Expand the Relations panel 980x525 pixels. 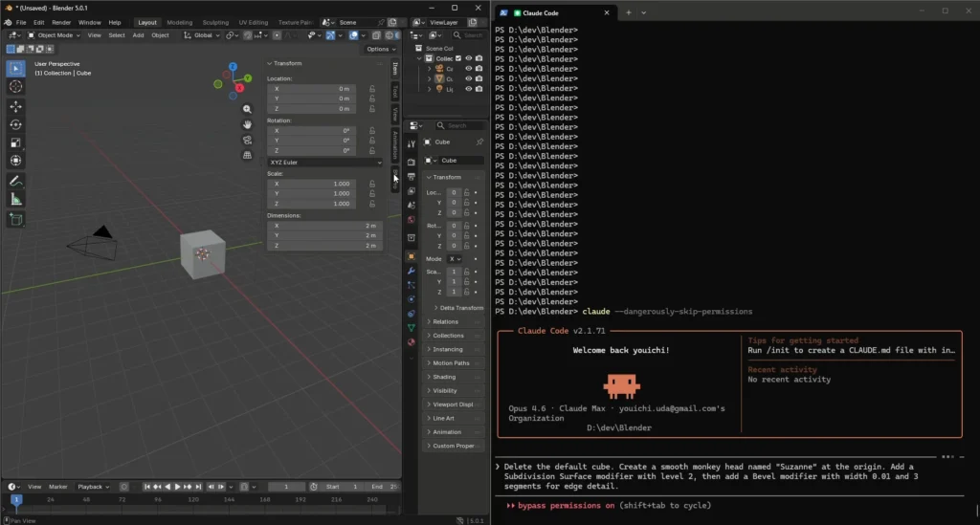[x=453, y=322]
